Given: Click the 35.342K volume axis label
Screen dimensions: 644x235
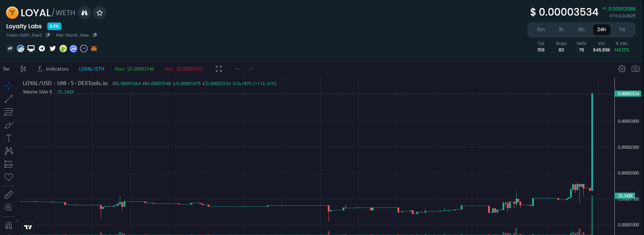Looking at the screenshot, I should [626, 195].
